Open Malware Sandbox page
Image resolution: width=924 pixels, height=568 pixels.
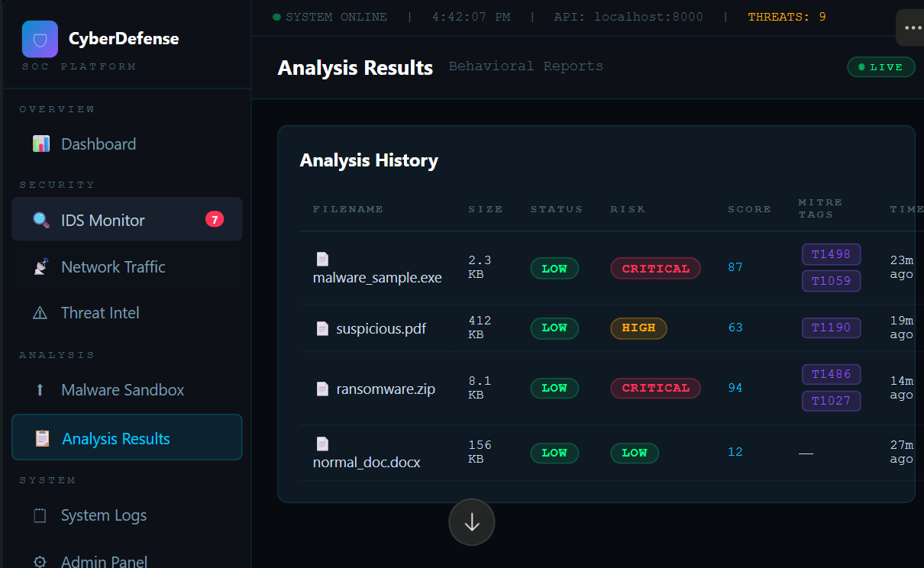pos(127,389)
